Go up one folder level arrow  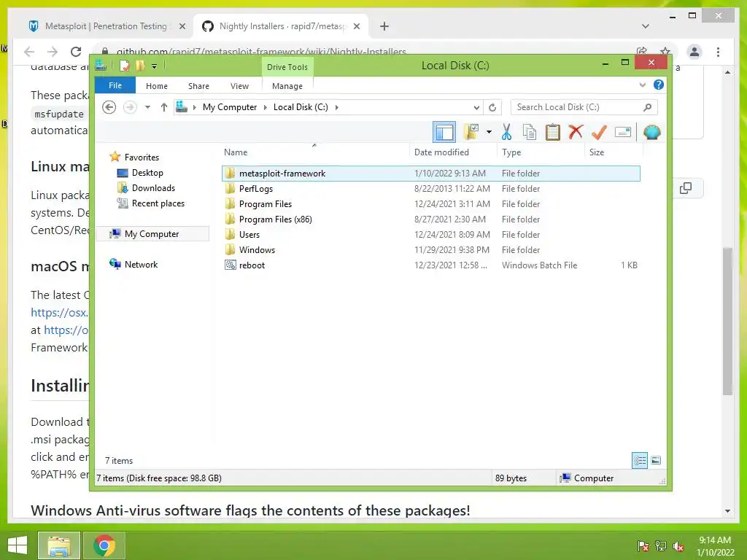coord(164,107)
